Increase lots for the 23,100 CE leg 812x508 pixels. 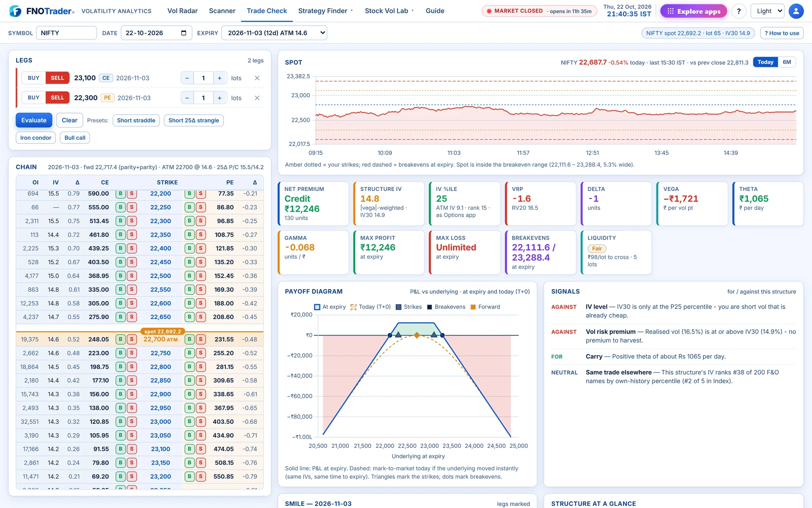click(219, 78)
